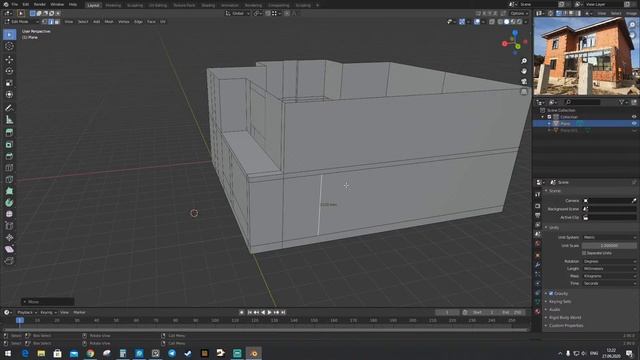Pick the Rotate tool in toolbar
Screen dimensions: 640x360
coord(9,71)
